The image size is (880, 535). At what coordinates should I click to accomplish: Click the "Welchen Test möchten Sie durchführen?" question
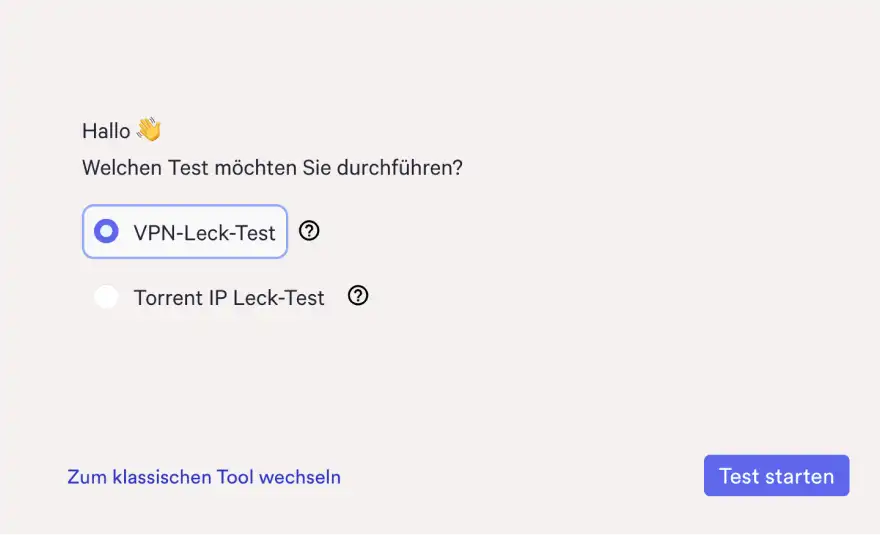[x=272, y=167]
